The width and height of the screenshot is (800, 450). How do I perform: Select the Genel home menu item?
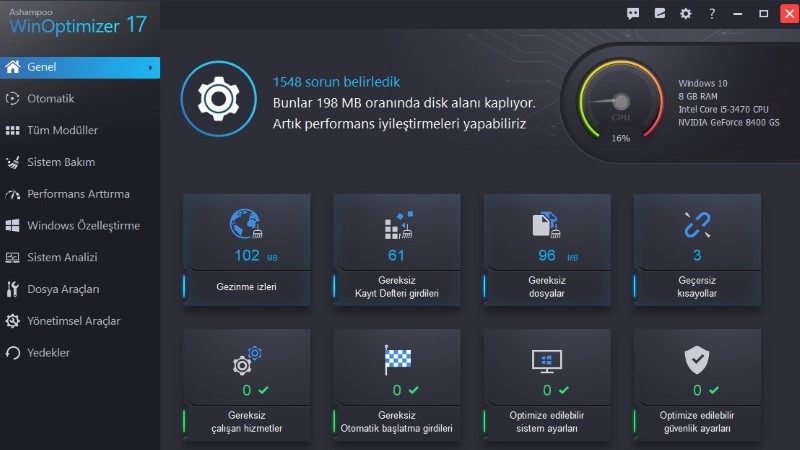[x=80, y=67]
